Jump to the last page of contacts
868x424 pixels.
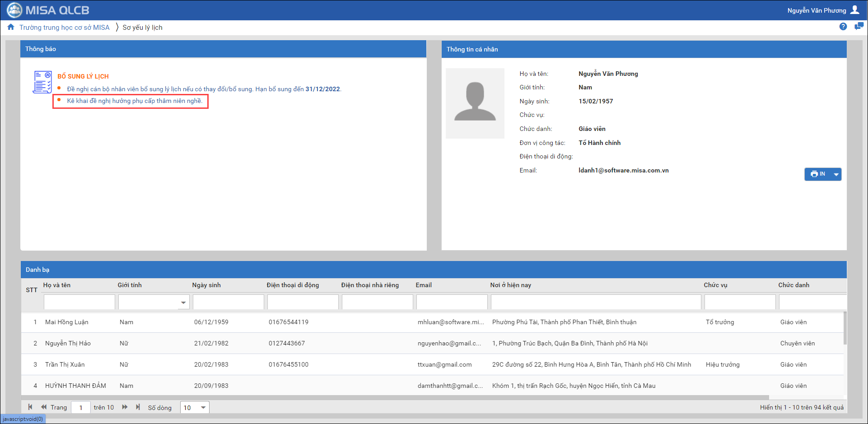tap(138, 407)
